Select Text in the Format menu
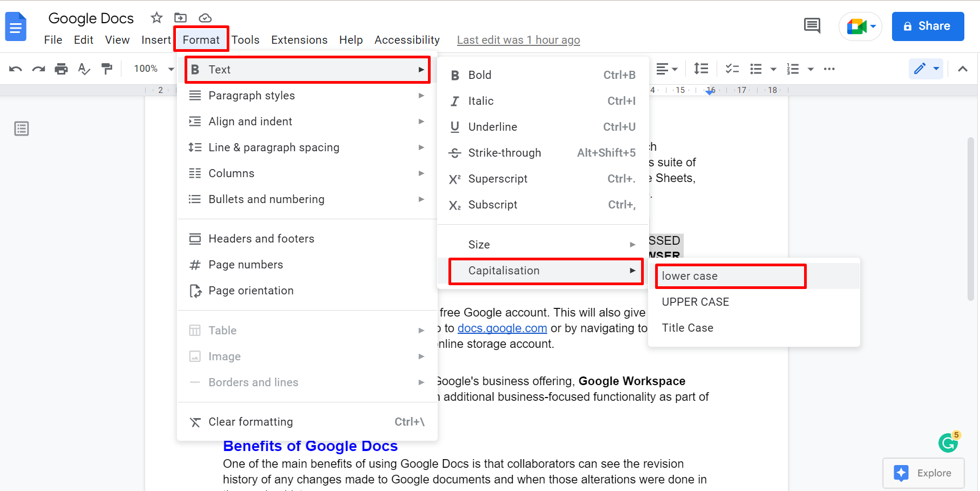The width and height of the screenshot is (980, 491). 307,70
